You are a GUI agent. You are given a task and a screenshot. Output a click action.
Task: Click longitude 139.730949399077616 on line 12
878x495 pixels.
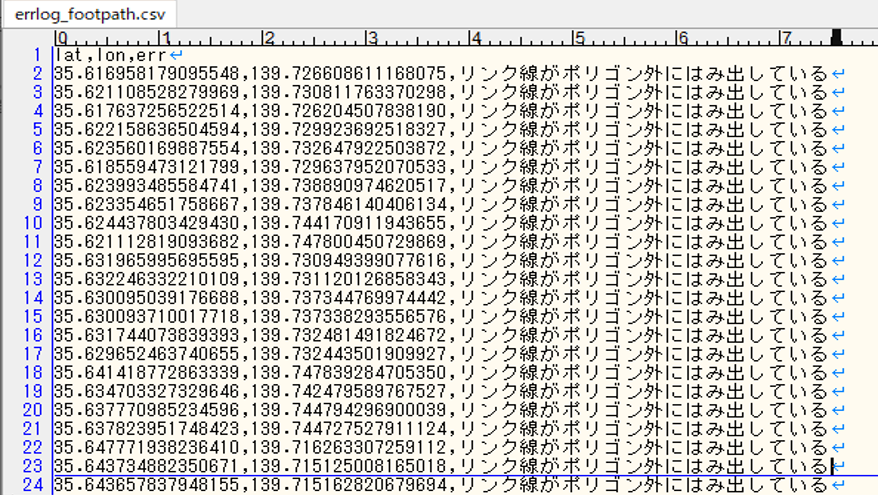pos(348,260)
